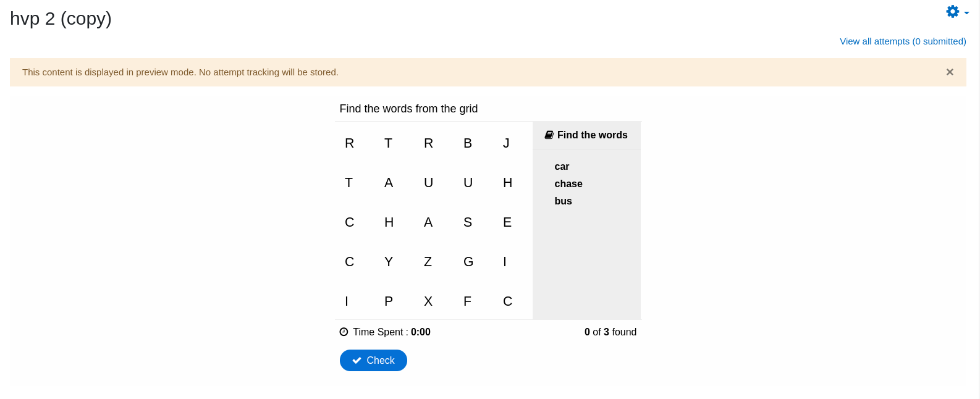
Task: Dismiss the preview mode notice
Action: click(950, 72)
